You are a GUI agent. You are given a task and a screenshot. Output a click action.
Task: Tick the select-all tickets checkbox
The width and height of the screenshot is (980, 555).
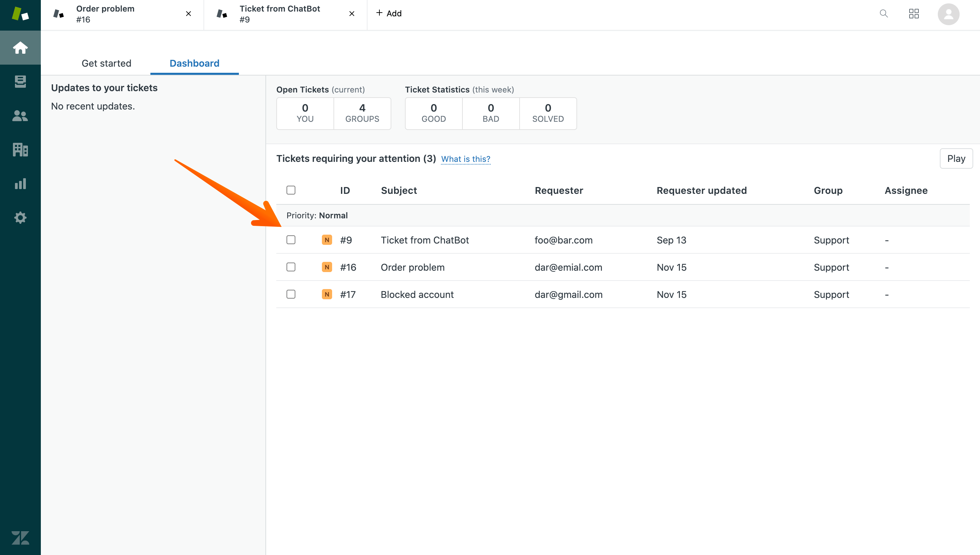(x=291, y=190)
